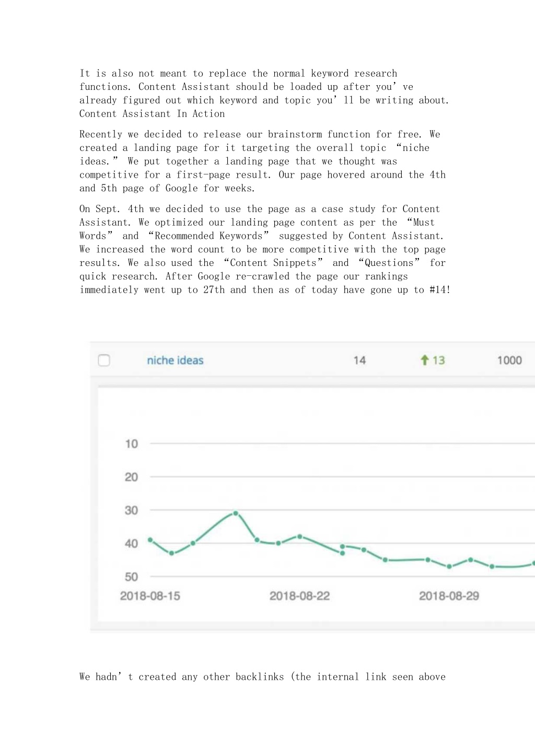Click the y-axis label 30
The width and height of the screenshot is (535, 756).
tap(131, 510)
